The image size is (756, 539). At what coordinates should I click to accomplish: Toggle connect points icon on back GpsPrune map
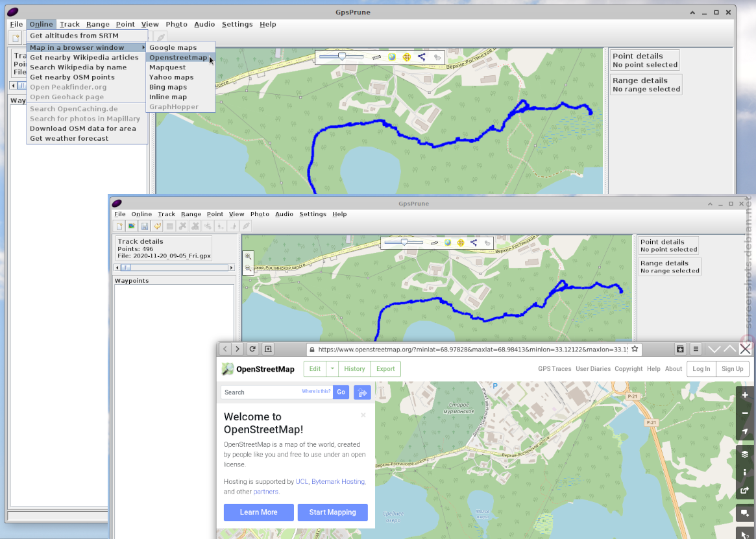tap(422, 57)
